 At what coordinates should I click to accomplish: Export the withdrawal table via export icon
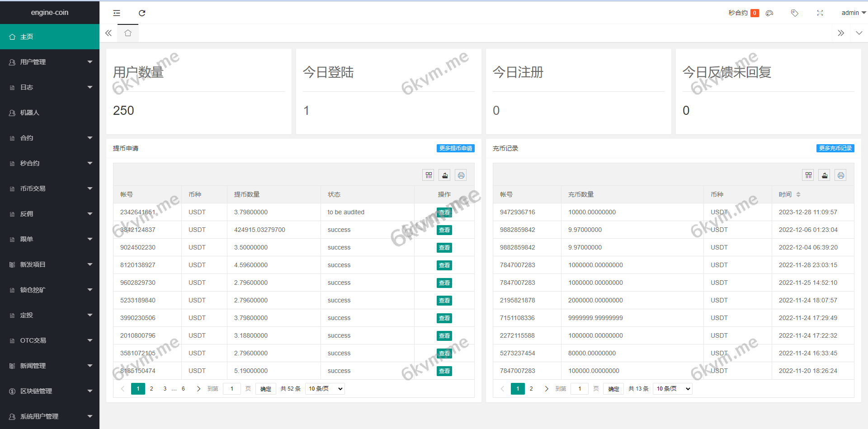444,175
